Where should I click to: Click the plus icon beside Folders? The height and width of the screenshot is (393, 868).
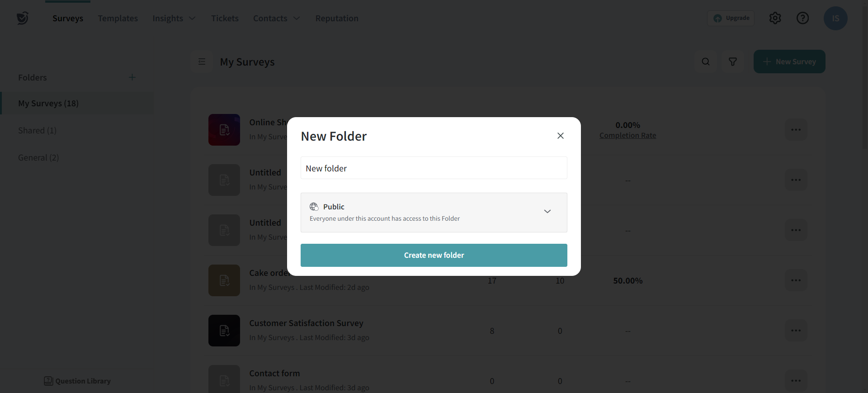point(132,77)
